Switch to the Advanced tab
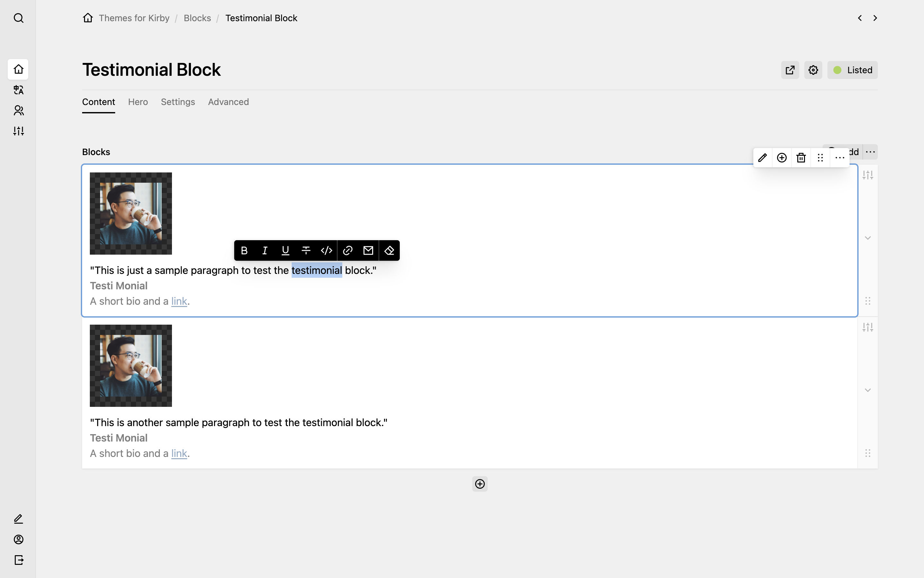Screen dimensions: 924x578 [228, 102]
